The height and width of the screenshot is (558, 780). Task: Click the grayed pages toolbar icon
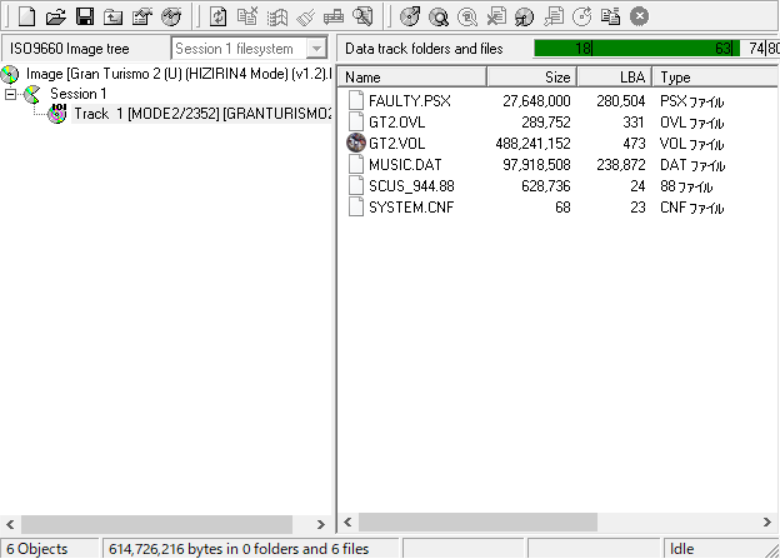coord(554,16)
